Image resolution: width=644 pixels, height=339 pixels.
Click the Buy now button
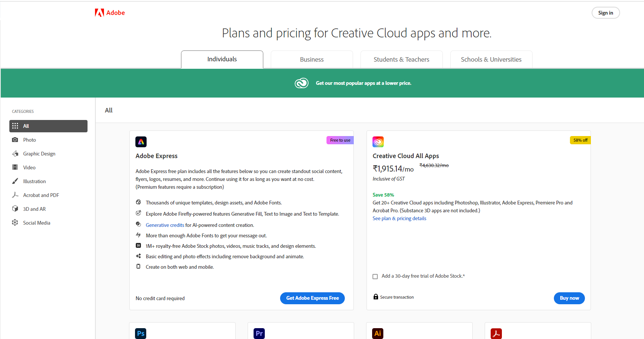[569, 298]
